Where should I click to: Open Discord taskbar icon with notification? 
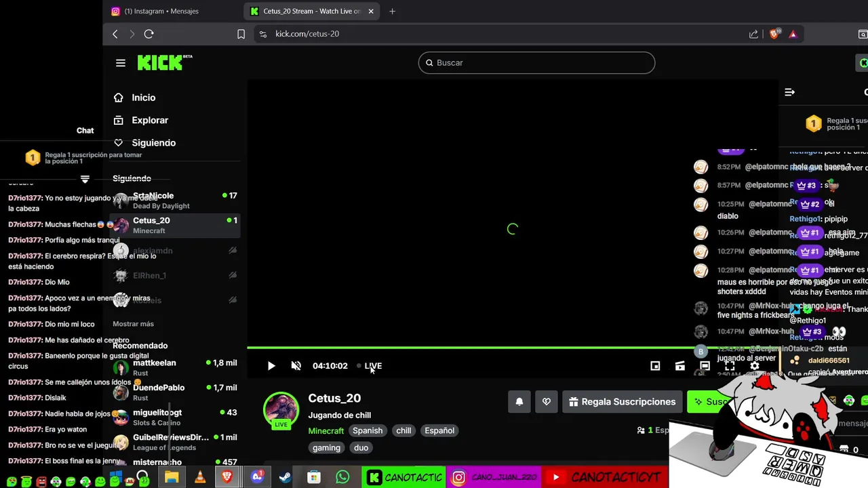[257, 477]
